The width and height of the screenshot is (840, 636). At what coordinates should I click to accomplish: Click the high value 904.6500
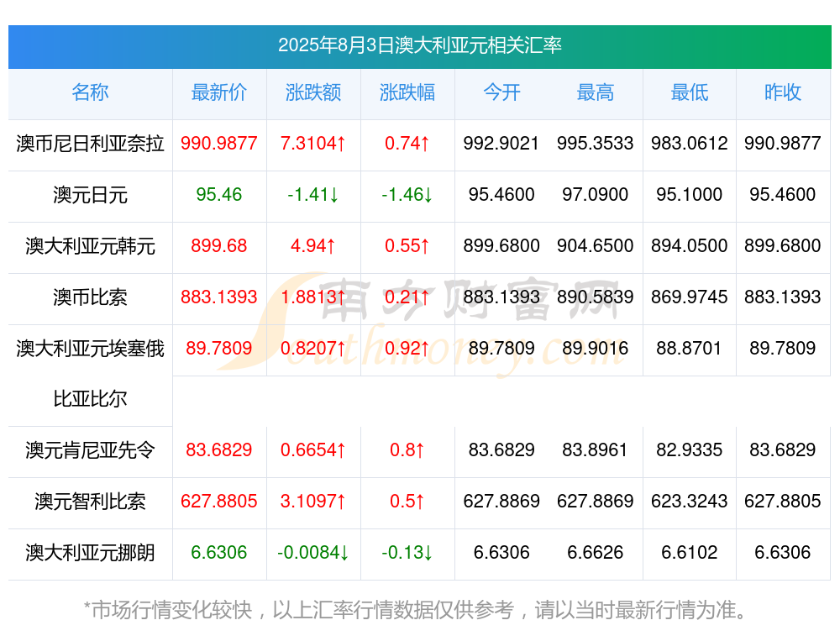click(x=596, y=246)
